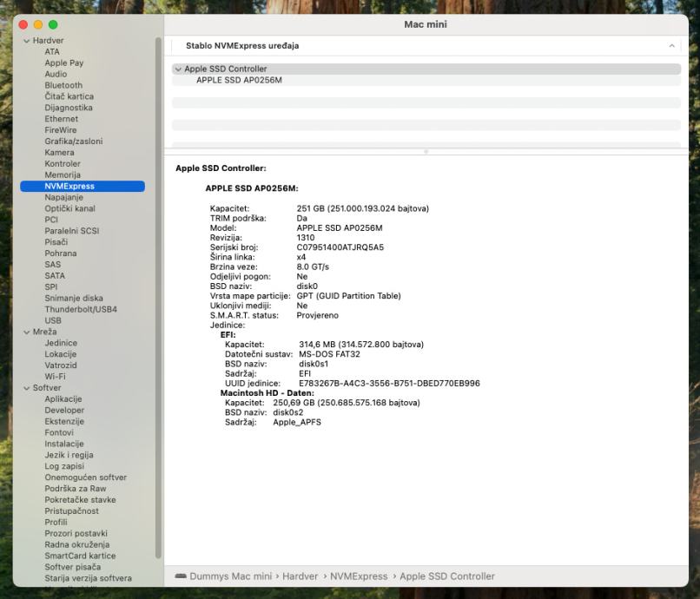This screenshot has height=599, width=700.
Task: Collapse the Softver sidebar section
Action: [26, 388]
